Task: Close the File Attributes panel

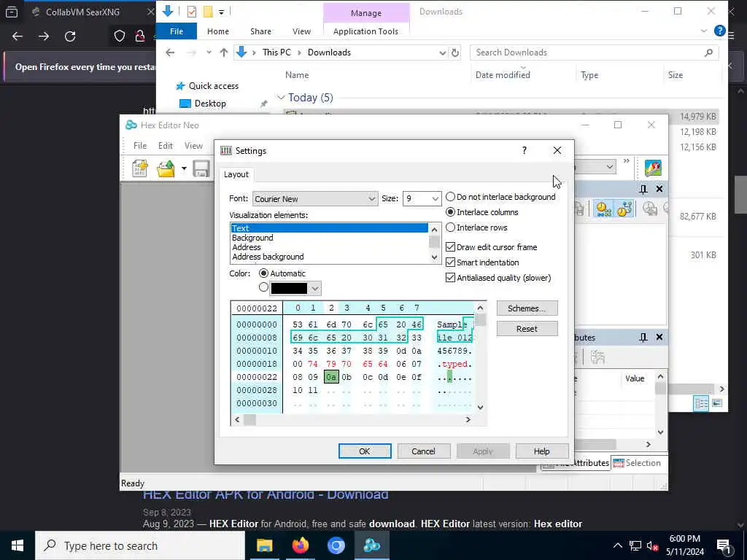Action: coord(659,337)
